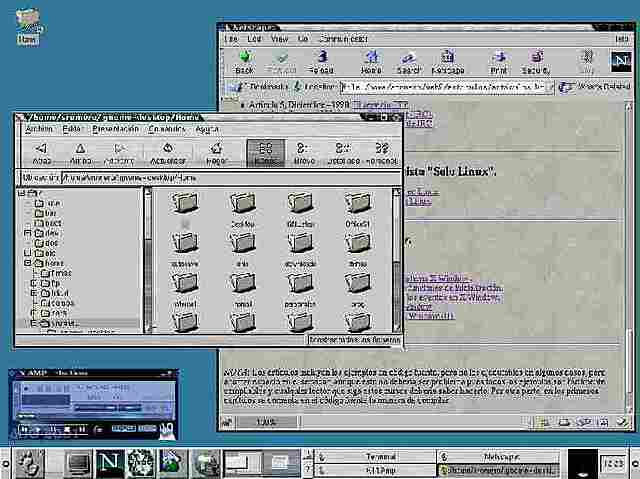Open the Comandos menu
The width and height of the screenshot is (640, 479).
[x=167, y=129]
